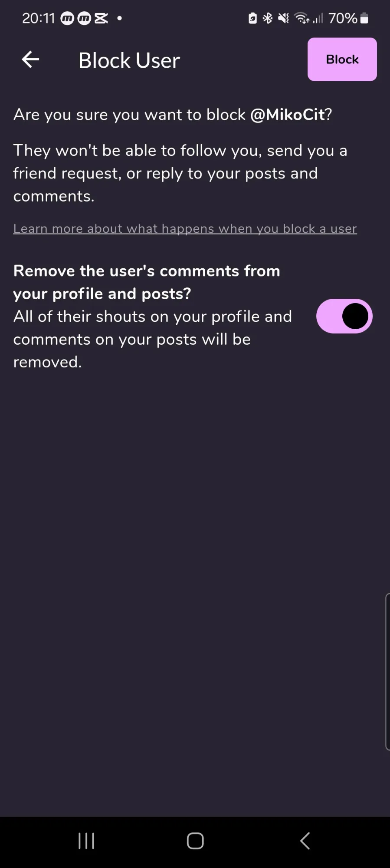Tap the system back chevron at the bottom

[305, 841]
